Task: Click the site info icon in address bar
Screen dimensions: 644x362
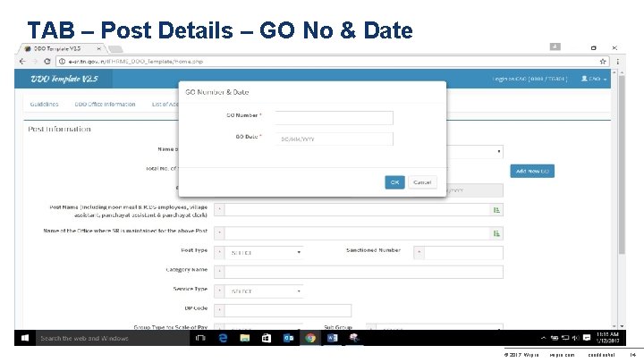Action: pos(62,62)
